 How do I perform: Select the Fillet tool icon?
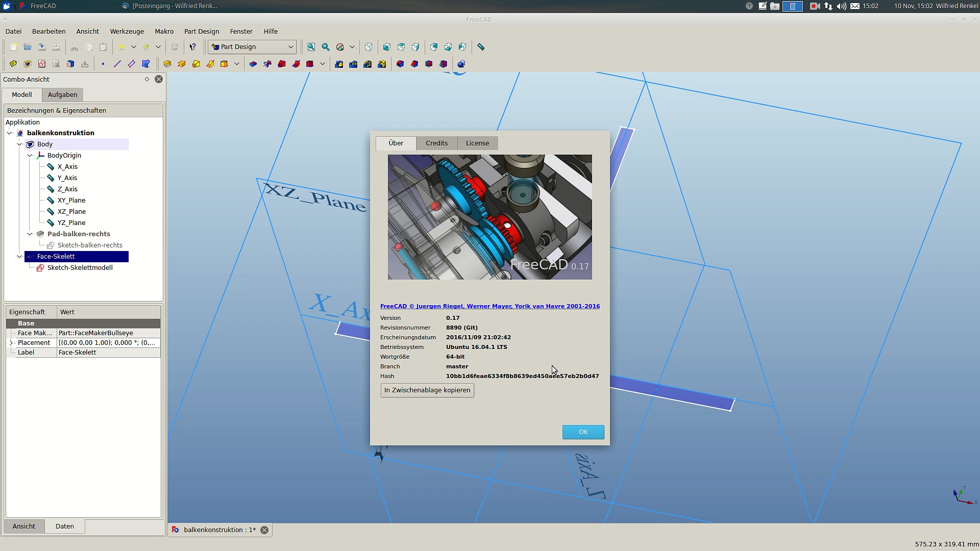400,64
